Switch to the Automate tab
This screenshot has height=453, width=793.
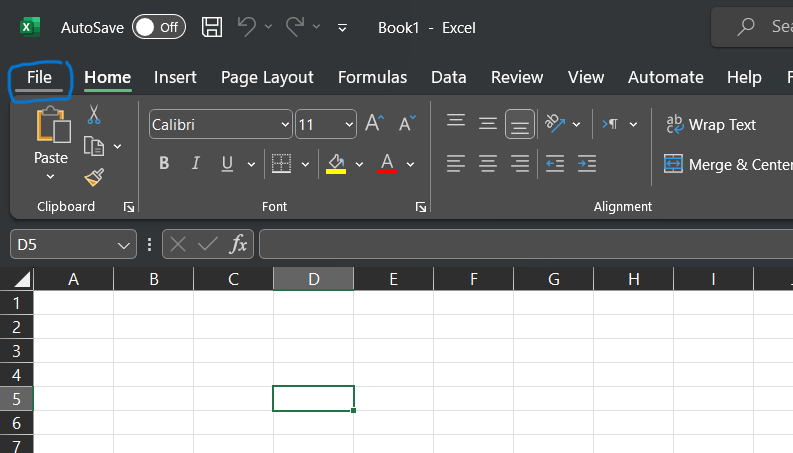tap(666, 77)
